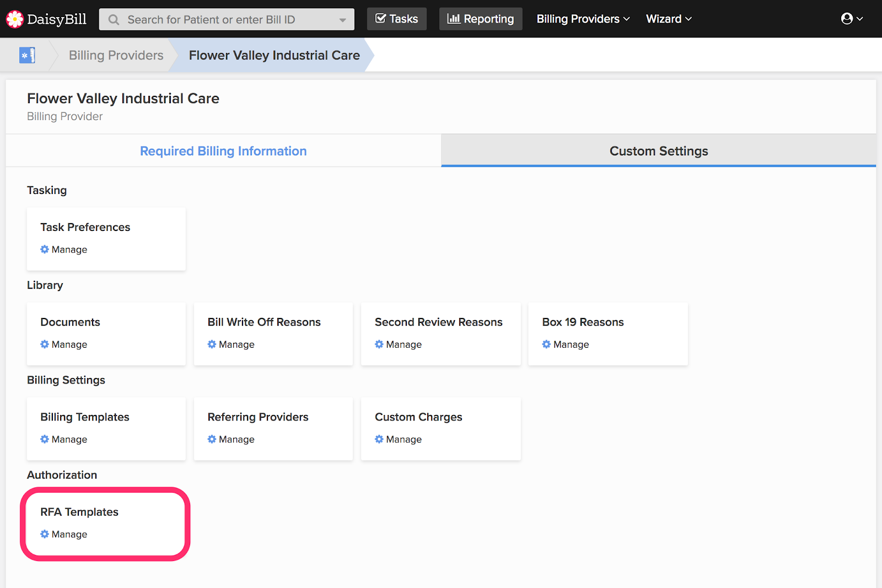The width and height of the screenshot is (882, 588).
Task: Click the gear icon under Task Preferences
Action: [x=45, y=249]
